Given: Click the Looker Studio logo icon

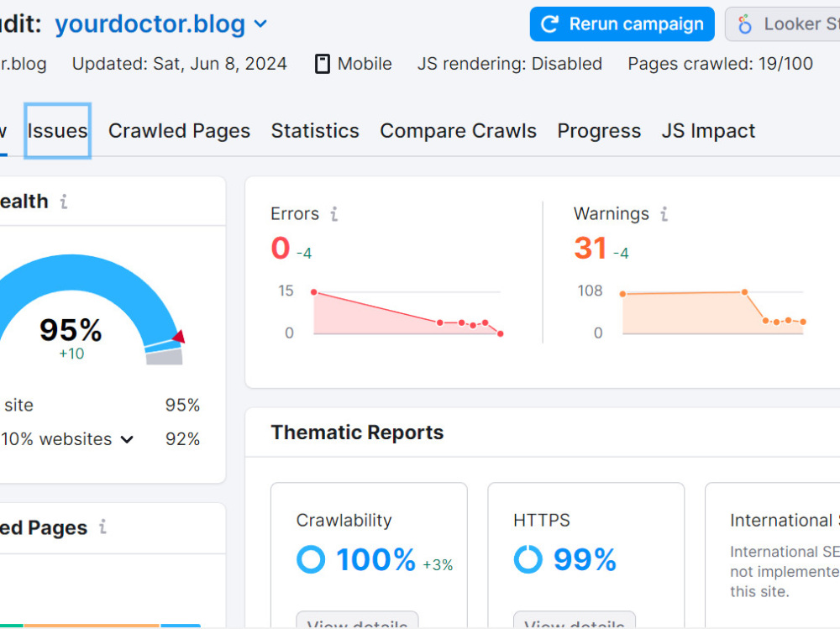Looking at the screenshot, I should pyautogui.click(x=744, y=24).
